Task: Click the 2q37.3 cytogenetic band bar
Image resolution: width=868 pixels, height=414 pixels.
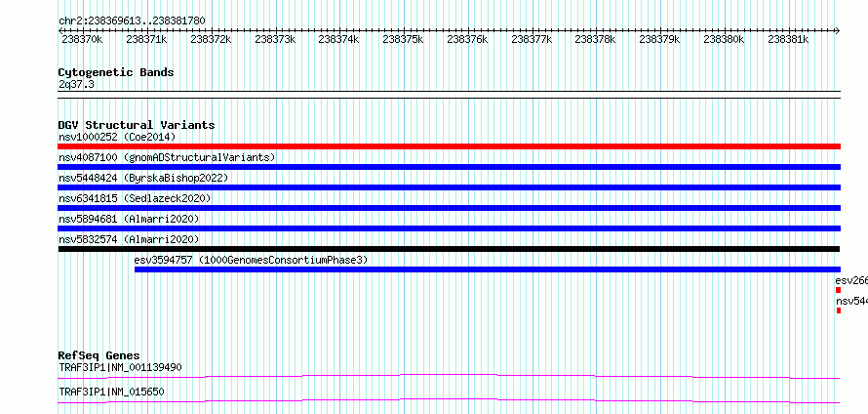Action: click(x=449, y=95)
